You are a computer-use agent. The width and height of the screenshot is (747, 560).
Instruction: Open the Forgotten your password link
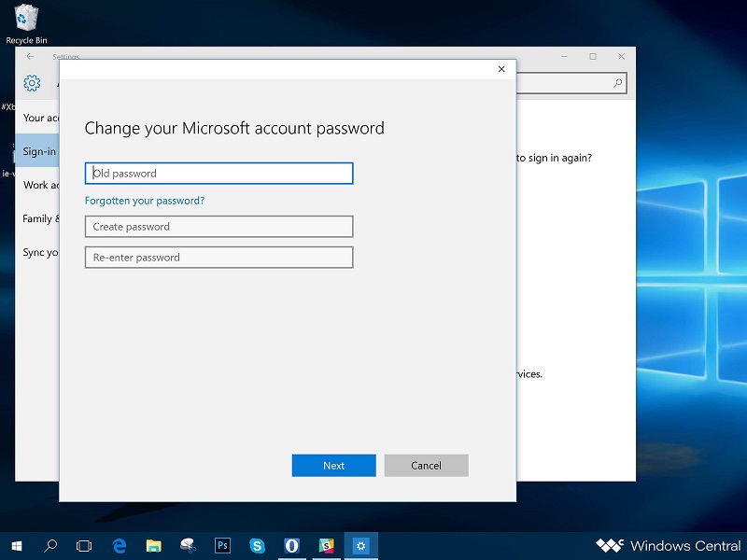[x=145, y=201]
